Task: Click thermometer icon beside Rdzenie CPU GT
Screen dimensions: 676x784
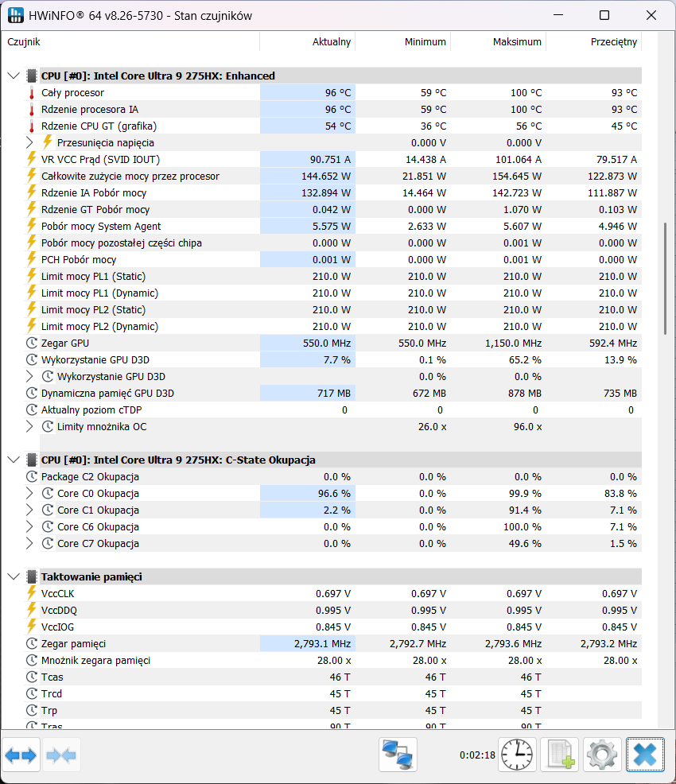Action: 32,126
